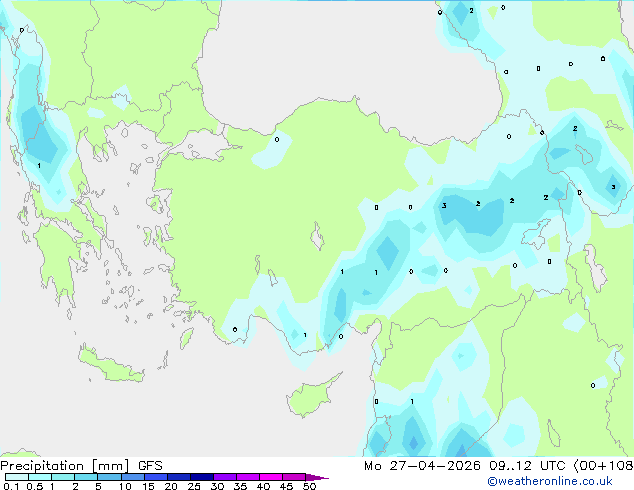The image size is (634, 490).
Task: Click the "Mo 27-04-2026 09..12 UTC" timestamp text
Action: point(464,466)
